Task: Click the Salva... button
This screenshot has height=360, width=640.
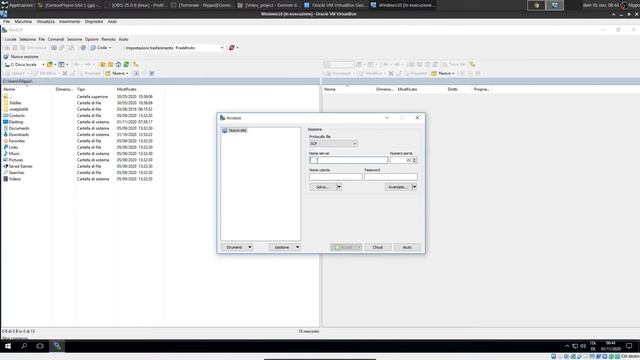Action: (x=323, y=187)
